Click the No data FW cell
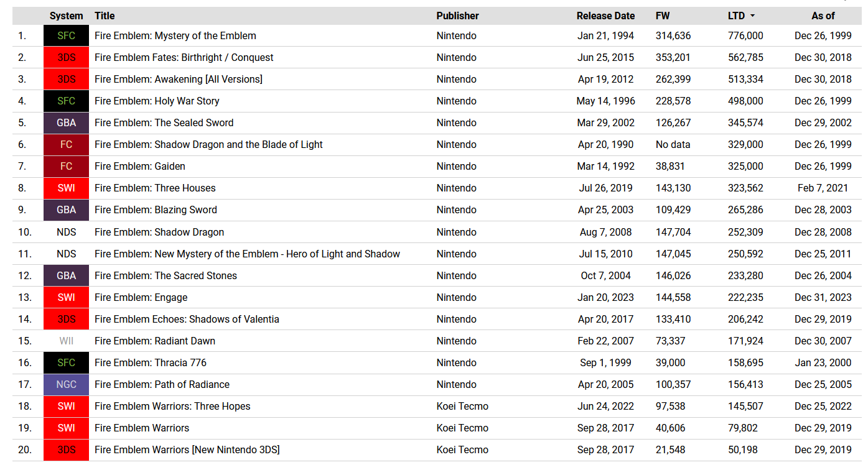Screen dimensions: 868x470 (x=673, y=145)
